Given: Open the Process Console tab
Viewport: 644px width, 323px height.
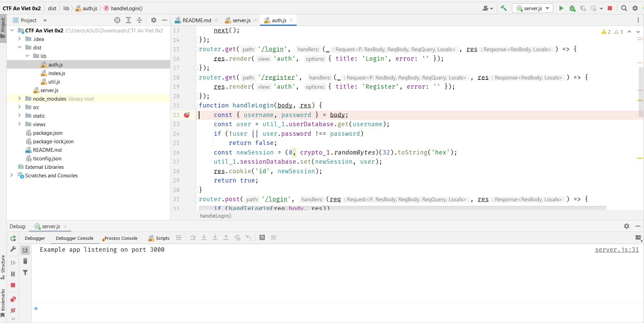Looking at the screenshot, I should (120, 238).
